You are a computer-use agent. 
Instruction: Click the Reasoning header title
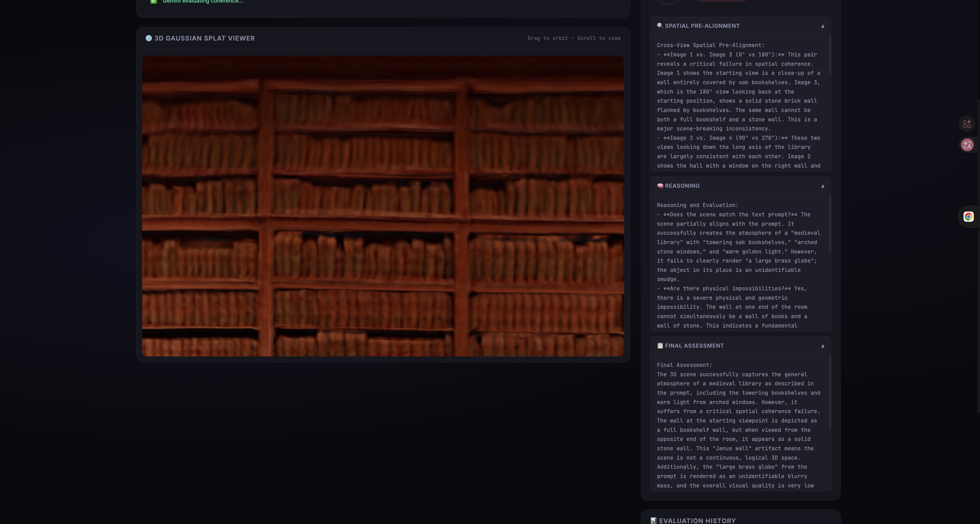click(682, 186)
